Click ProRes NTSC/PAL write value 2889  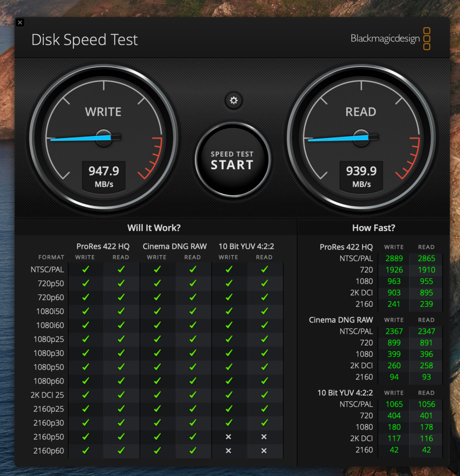(x=394, y=258)
